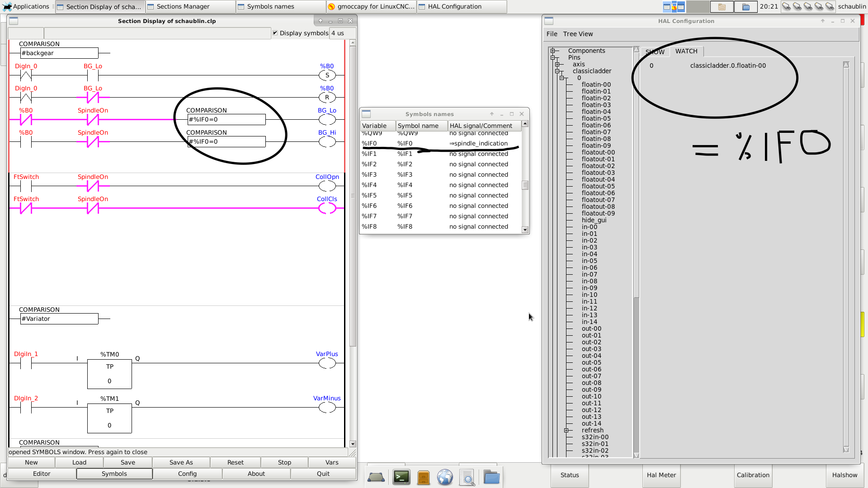Click the show desktop icon in bottom panel

[x=376, y=477]
